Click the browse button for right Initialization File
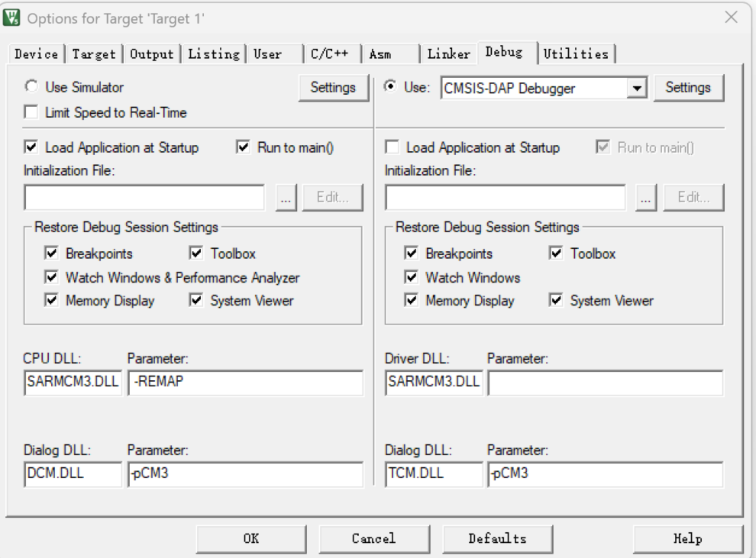Image resolution: width=756 pixels, height=558 pixels. click(646, 197)
